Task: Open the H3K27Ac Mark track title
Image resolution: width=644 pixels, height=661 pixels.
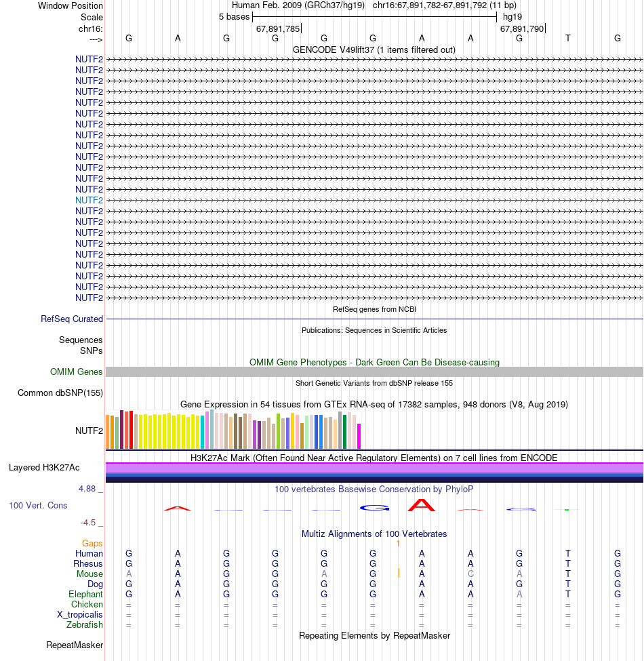Action: [x=374, y=458]
